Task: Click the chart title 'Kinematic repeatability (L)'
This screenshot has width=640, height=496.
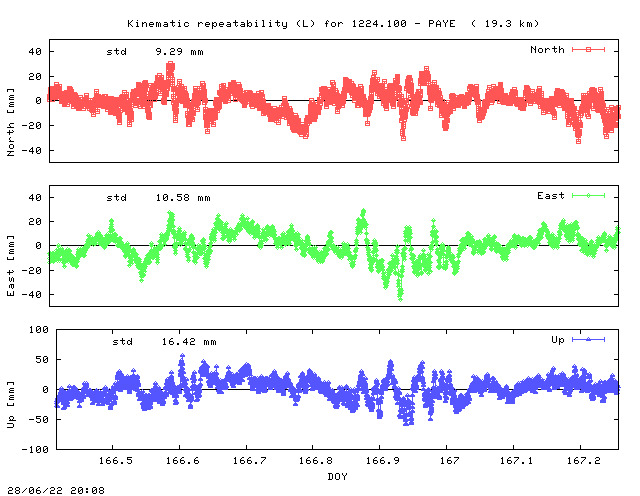Action: 221,24
